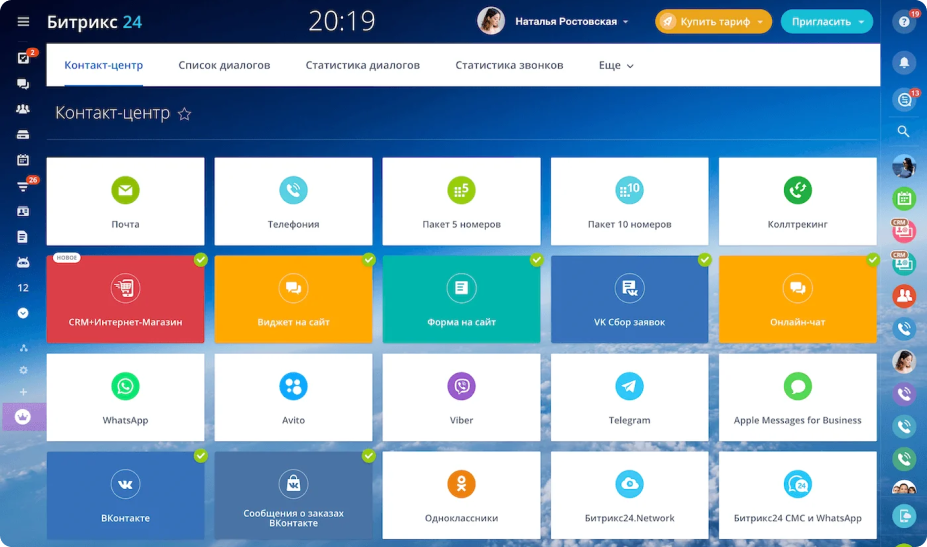This screenshot has height=547, width=927.
Task: Click green checkmark on Онлайн-чат tile
Action: (x=873, y=260)
